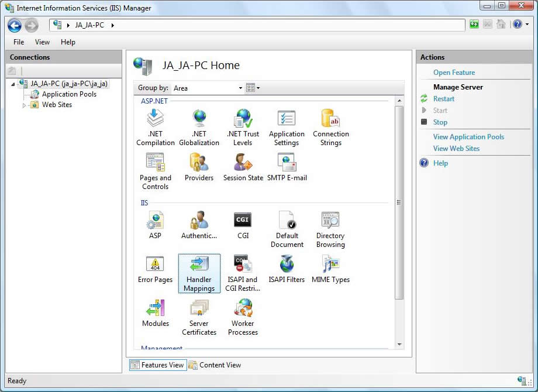Open the View menu
Screen dimensions: 538x392
coord(42,42)
